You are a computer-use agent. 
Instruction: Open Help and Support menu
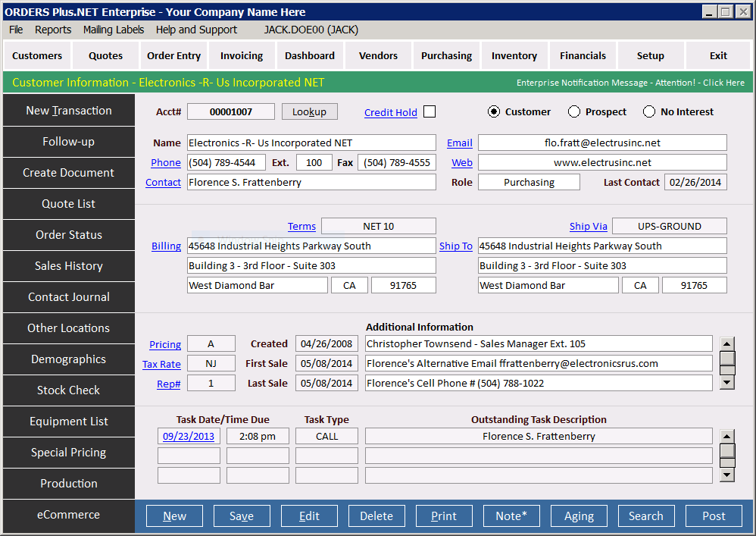coord(196,30)
